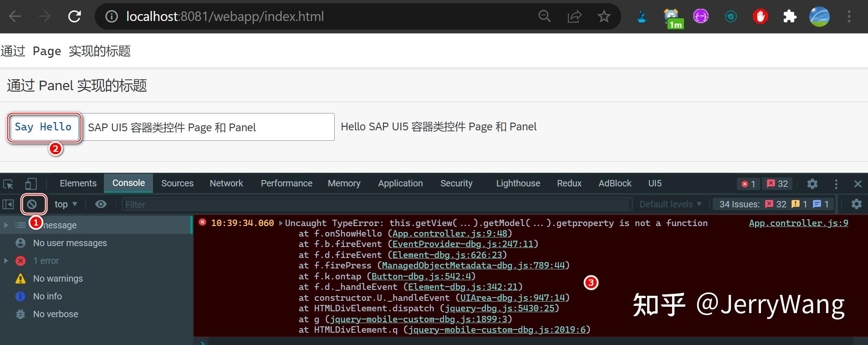Screen dimensions: 868x345
Task: Close the DevTools panel
Action: [858, 184]
